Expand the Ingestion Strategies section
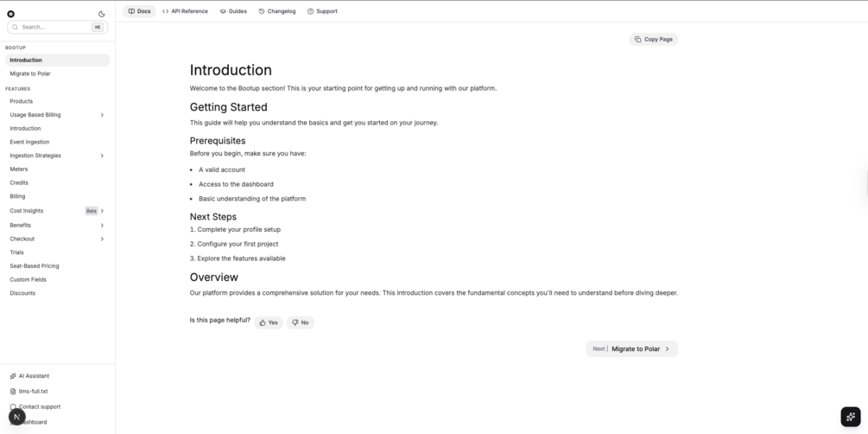This screenshot has height=434, width=868. coord(102,156)
